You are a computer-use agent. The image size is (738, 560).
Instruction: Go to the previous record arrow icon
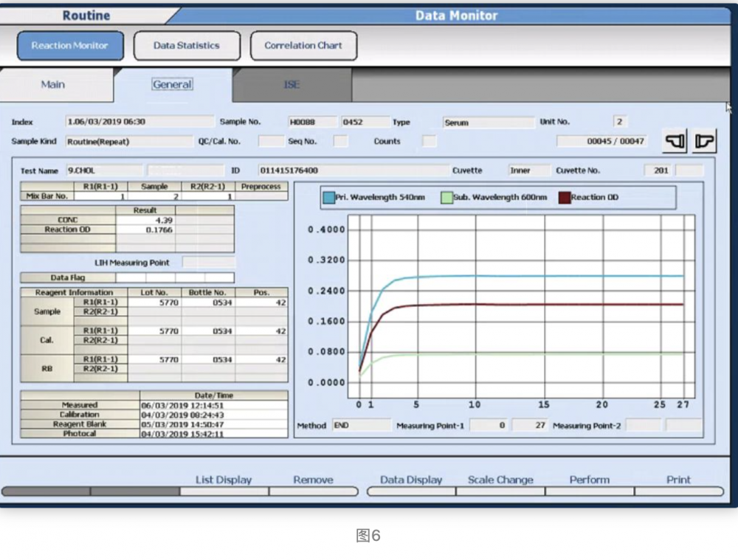point(675,141)
